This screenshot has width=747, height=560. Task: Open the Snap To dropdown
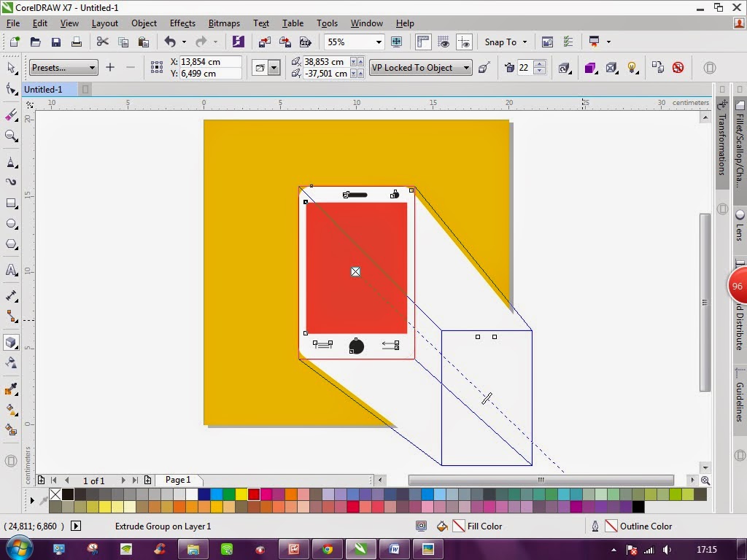(x=506, y=42)
